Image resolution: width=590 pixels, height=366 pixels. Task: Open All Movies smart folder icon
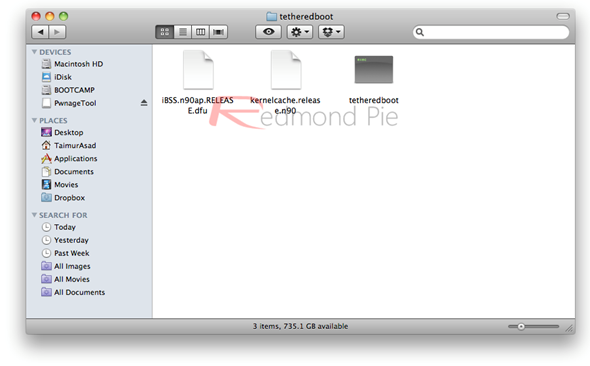coord(46,279)
